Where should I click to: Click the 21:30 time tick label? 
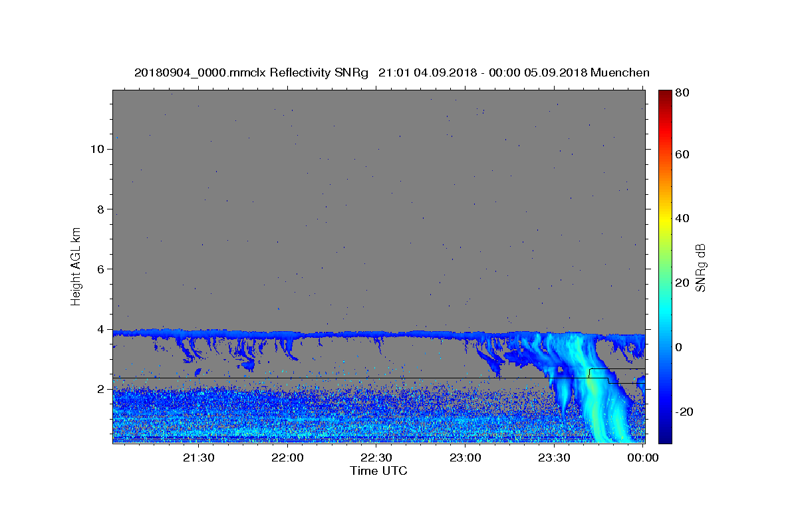tap(198, 458)
